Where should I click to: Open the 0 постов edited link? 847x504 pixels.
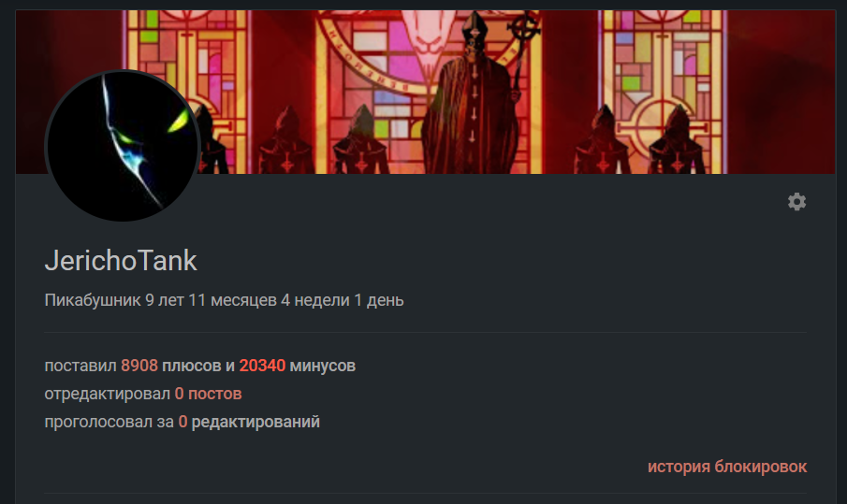click(x=208, y=394)
